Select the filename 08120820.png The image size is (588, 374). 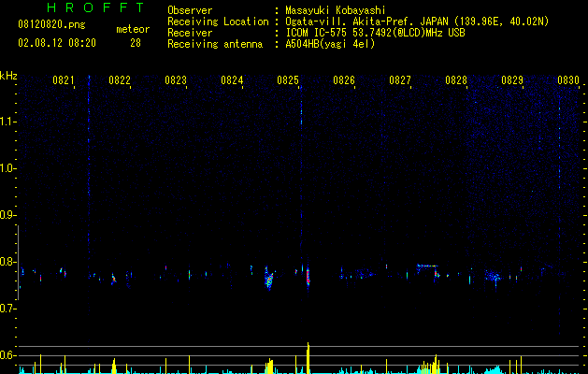51,25
